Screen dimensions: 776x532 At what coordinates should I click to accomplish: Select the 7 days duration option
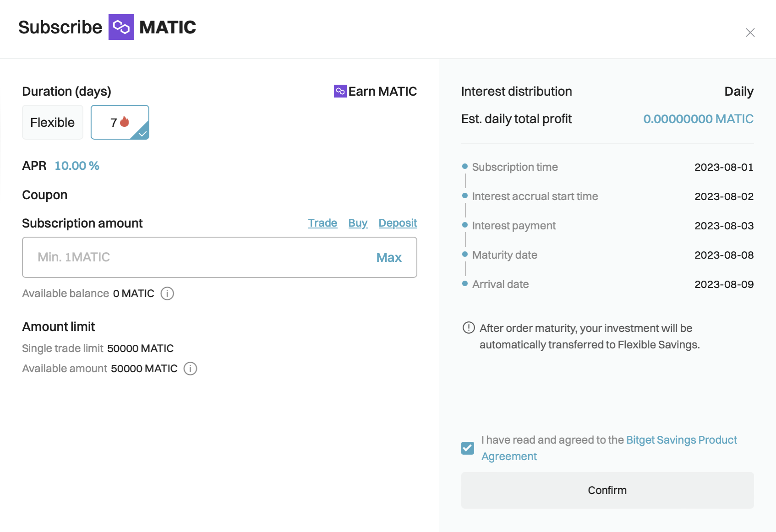120,122
